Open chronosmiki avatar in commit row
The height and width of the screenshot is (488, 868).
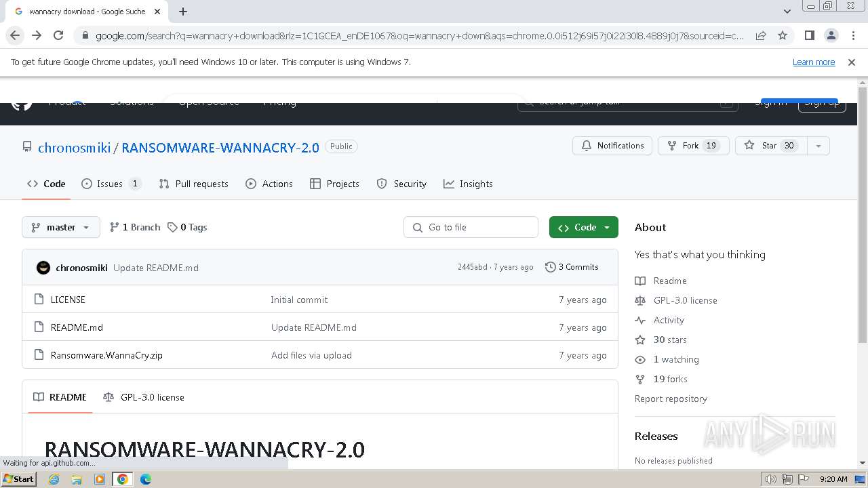point(43,268)
